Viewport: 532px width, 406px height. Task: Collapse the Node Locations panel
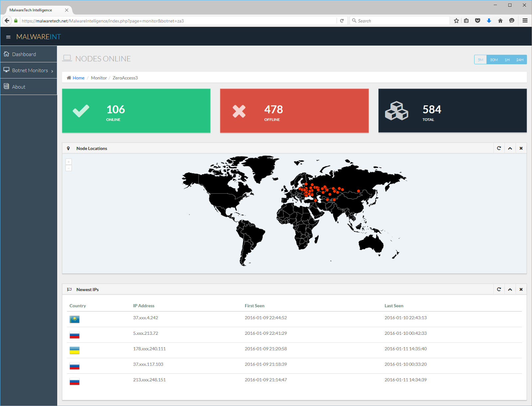[510, 148]
